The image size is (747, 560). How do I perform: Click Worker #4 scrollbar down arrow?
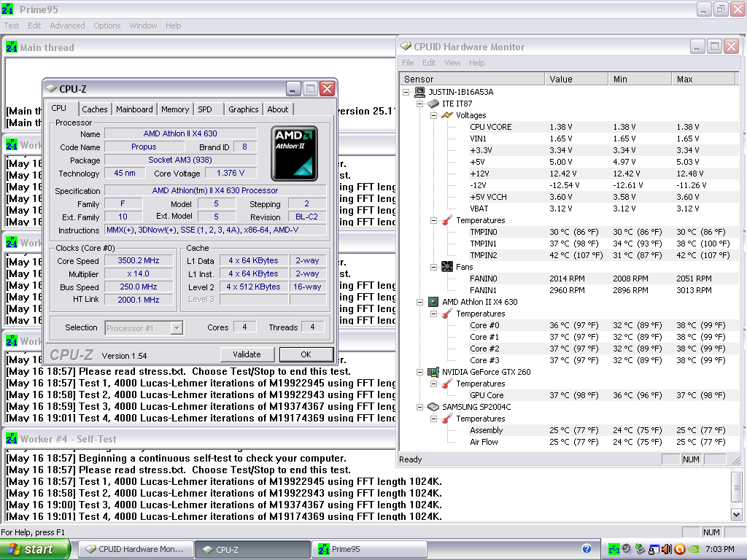tap(736, 515)
